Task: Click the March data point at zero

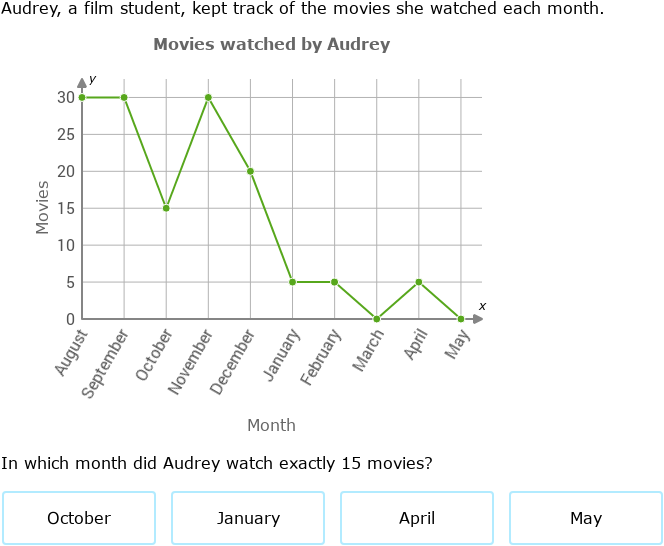Action: pyautogui.click(x=377, y=319)
